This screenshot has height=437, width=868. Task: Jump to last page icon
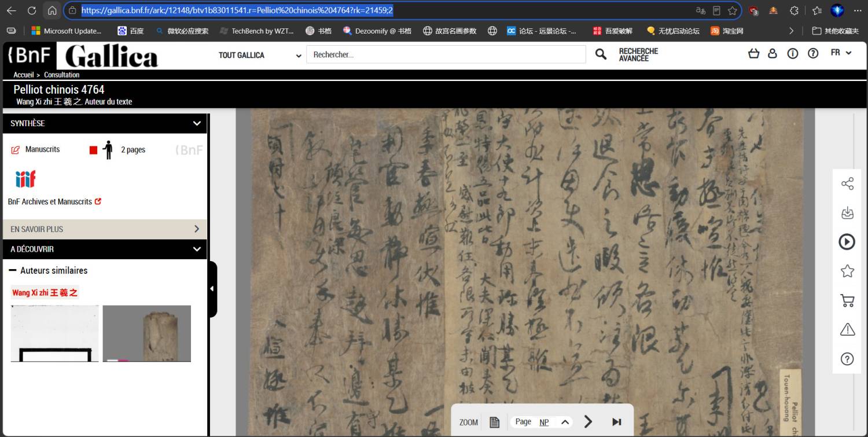point(616,422)
